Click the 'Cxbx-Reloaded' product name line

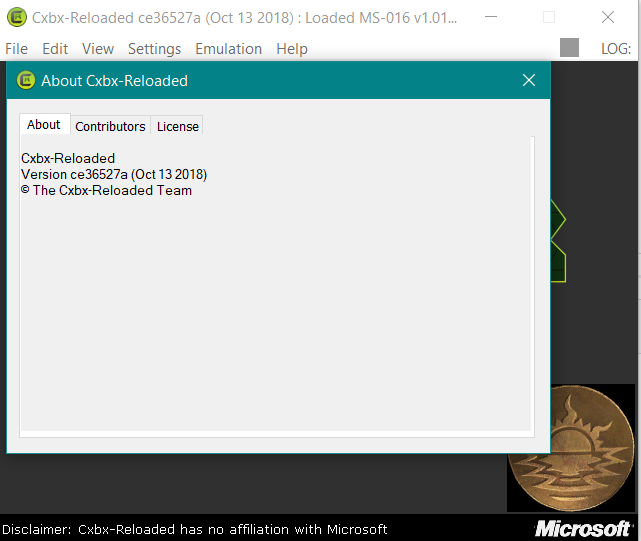coord(68,158)
